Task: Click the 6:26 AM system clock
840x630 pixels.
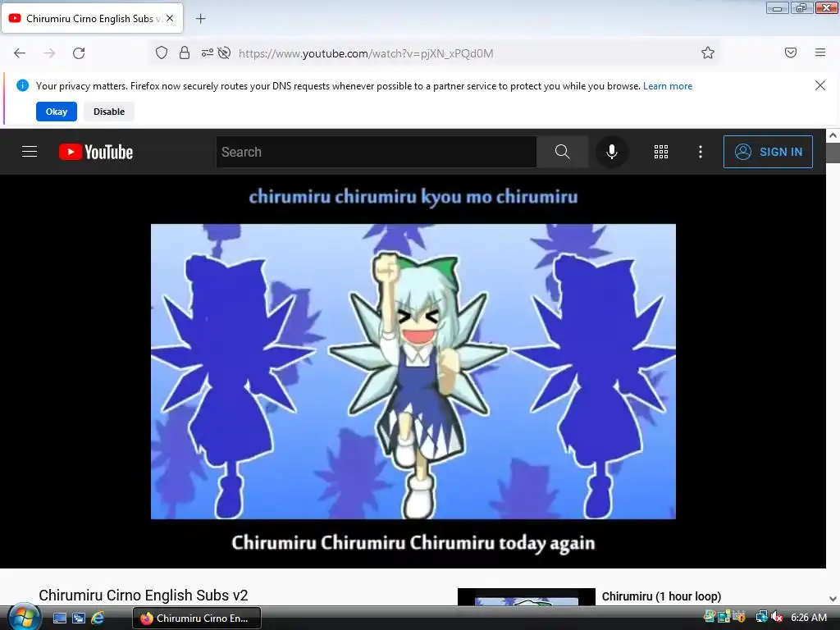Action: pos(808,618)
